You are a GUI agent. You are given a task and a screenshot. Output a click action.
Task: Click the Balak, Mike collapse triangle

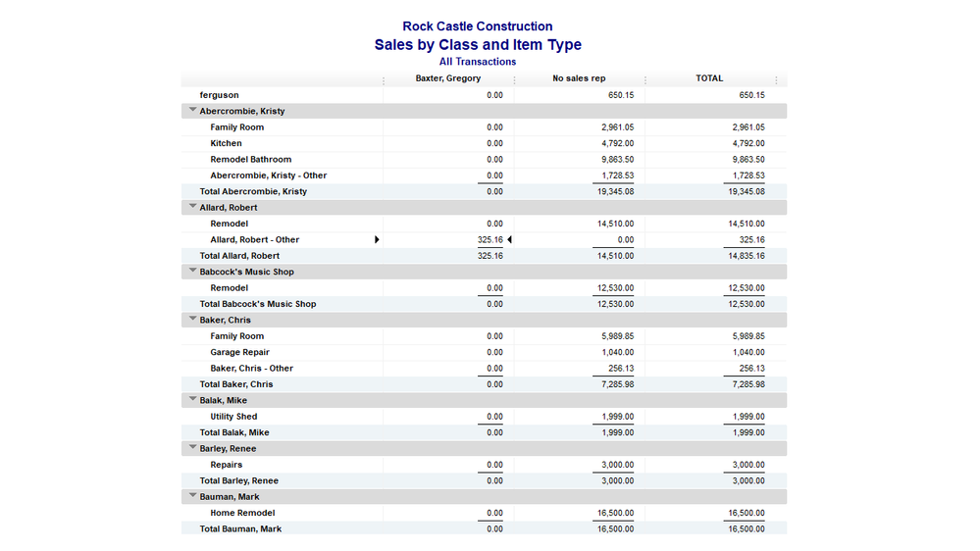[192, 400]
